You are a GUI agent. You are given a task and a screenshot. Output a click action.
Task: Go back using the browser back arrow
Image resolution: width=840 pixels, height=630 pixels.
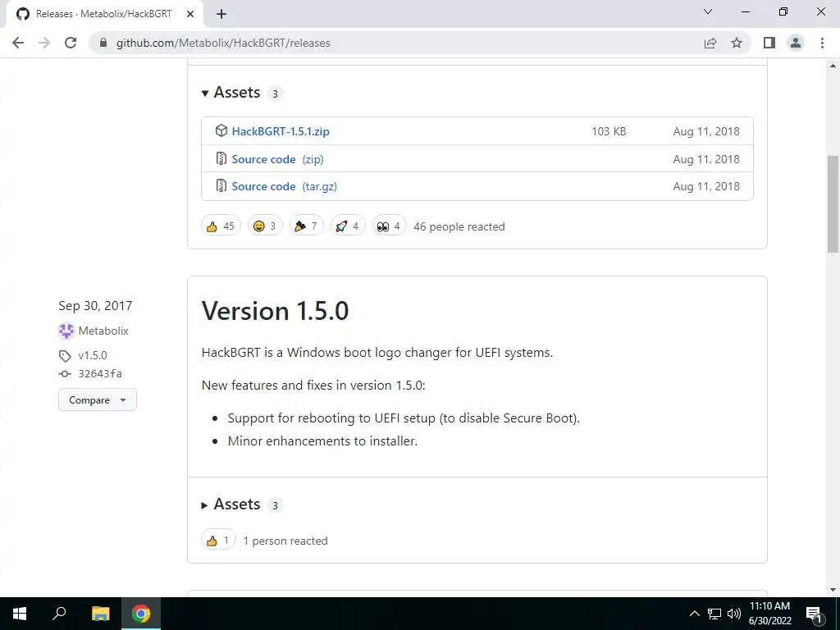coord(18,43)
